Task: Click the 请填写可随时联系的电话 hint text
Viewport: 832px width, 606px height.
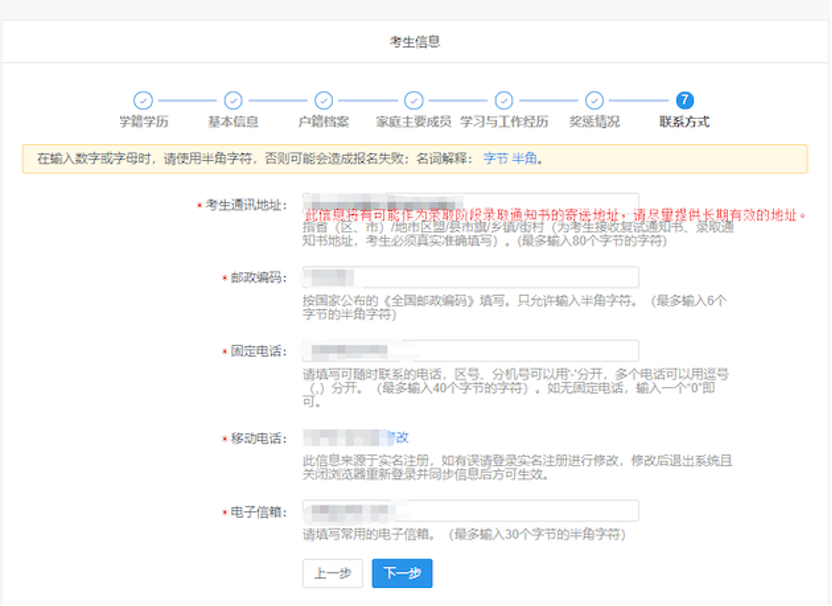Action: pos(516,388)
